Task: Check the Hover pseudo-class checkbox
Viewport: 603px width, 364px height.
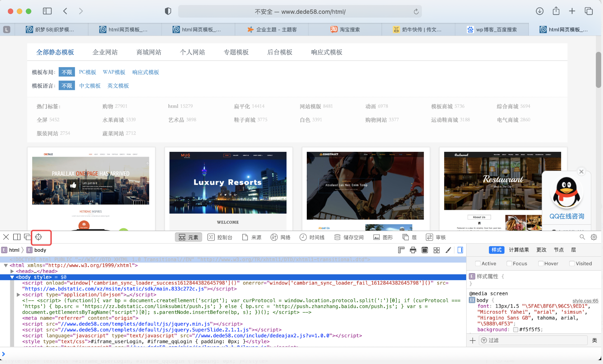Action: tap(541, 263)
